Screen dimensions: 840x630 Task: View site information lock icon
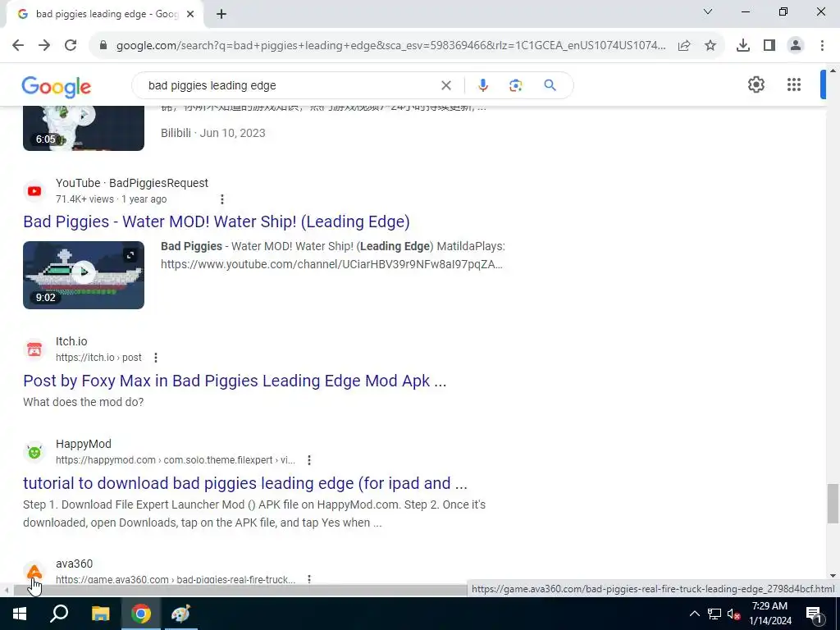[x=103, y=46]
